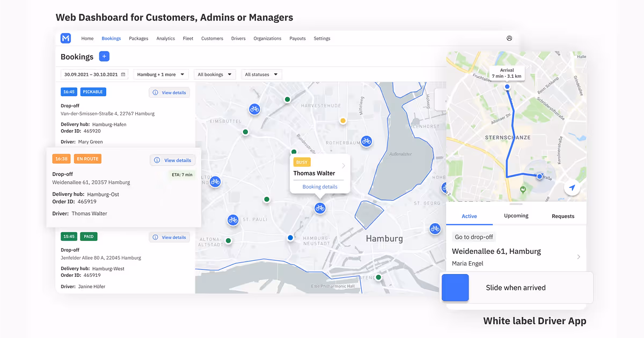Open the Analytics menu item
644x338 pixels.
point(166,39)
